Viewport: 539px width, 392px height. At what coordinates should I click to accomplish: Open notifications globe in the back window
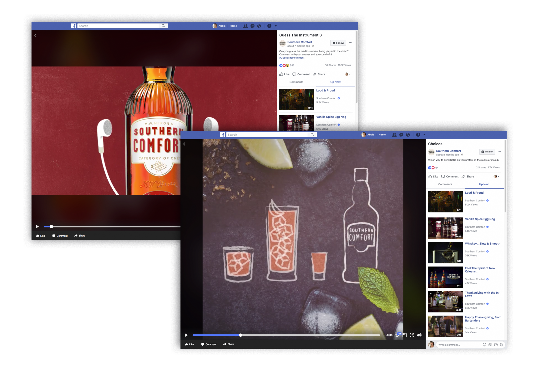[259, 26]
